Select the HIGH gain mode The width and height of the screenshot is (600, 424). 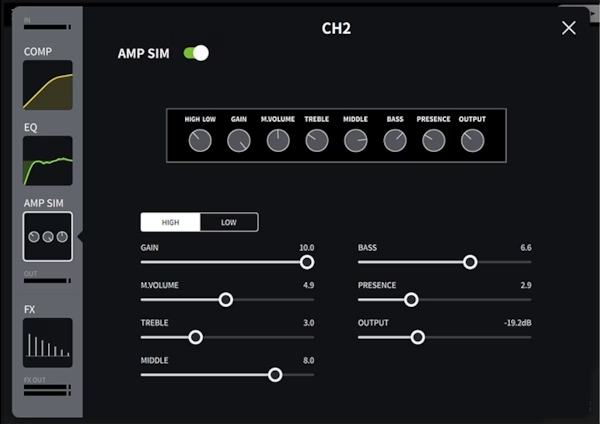pos(170,222)
